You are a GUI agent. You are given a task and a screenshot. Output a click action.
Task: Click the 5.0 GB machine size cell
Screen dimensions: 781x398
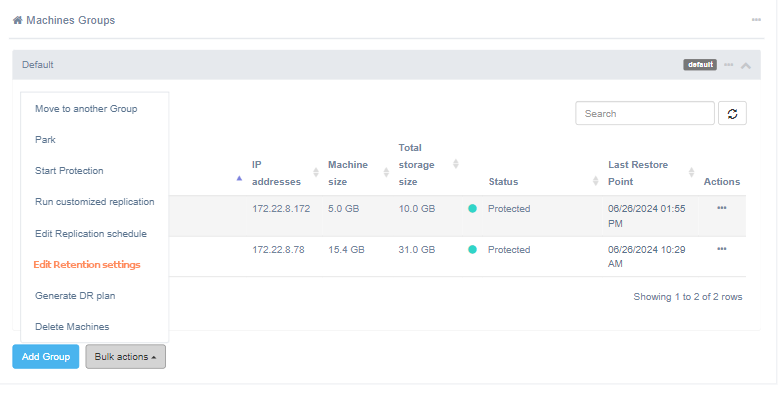[343, 209]
